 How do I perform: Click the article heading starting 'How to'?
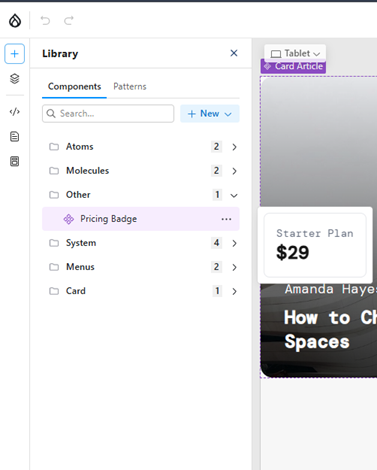(x=330, y=329)
